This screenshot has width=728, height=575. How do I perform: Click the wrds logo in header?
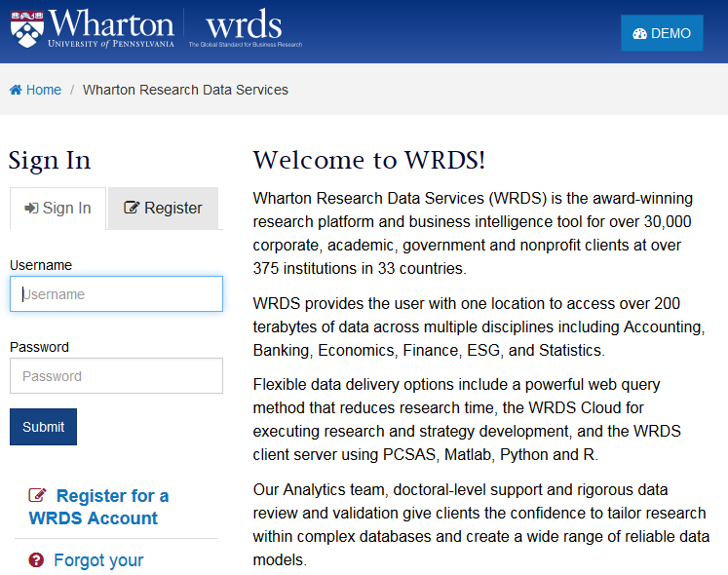tap(245, 28)
